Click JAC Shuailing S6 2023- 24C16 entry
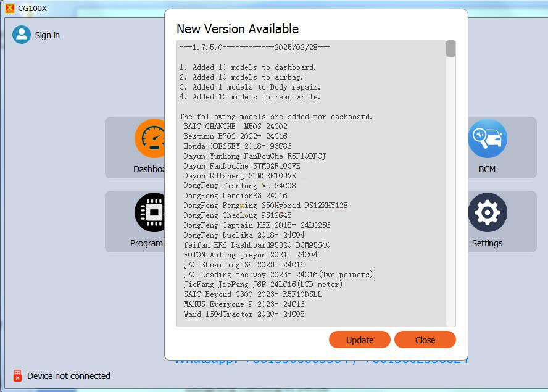The width and height of the screenshot is (548, 392). point(244,265)
